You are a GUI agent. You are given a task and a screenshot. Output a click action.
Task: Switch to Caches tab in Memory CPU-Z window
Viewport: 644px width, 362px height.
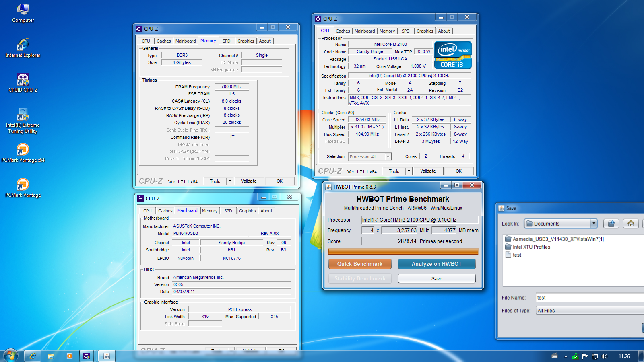click(x=164, y=41)
